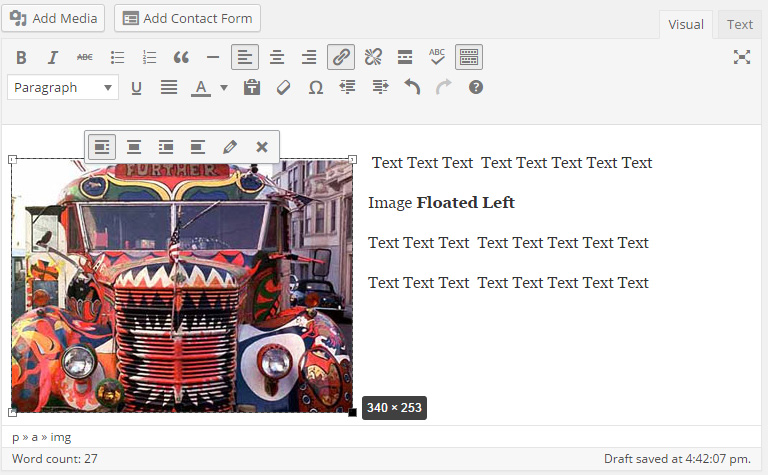The height and width of the screenshot is (475, 768).
Task: Toggle italic formatting
Action: (53, 57)
